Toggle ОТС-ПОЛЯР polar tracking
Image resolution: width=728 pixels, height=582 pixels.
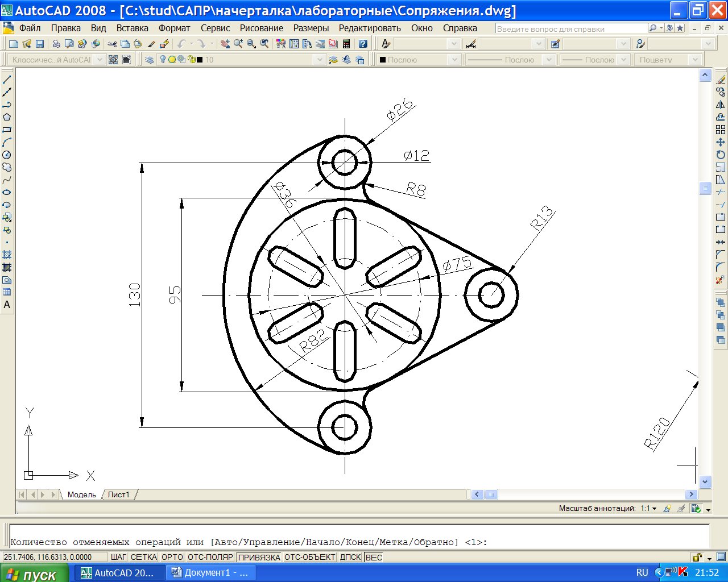210,557
